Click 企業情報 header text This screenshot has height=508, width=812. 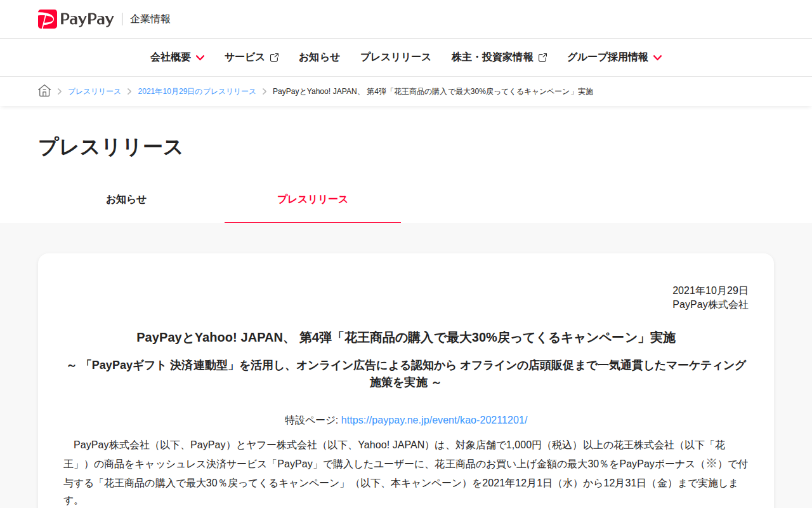pos(150,19)
